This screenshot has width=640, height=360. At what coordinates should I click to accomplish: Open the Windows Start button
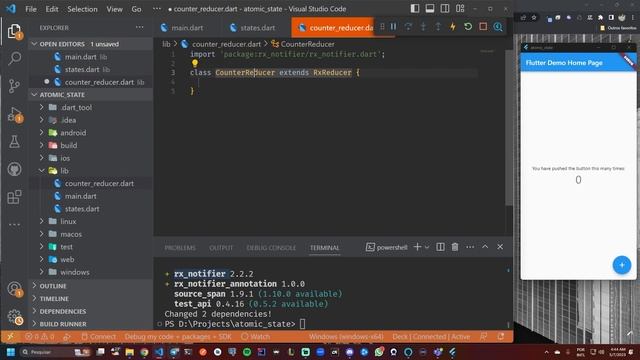pos(11,352)
